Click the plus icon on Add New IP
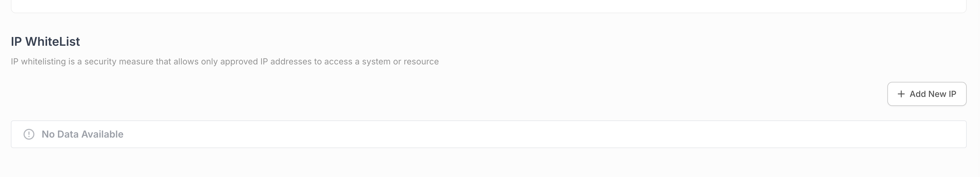 tap(901, 94)
